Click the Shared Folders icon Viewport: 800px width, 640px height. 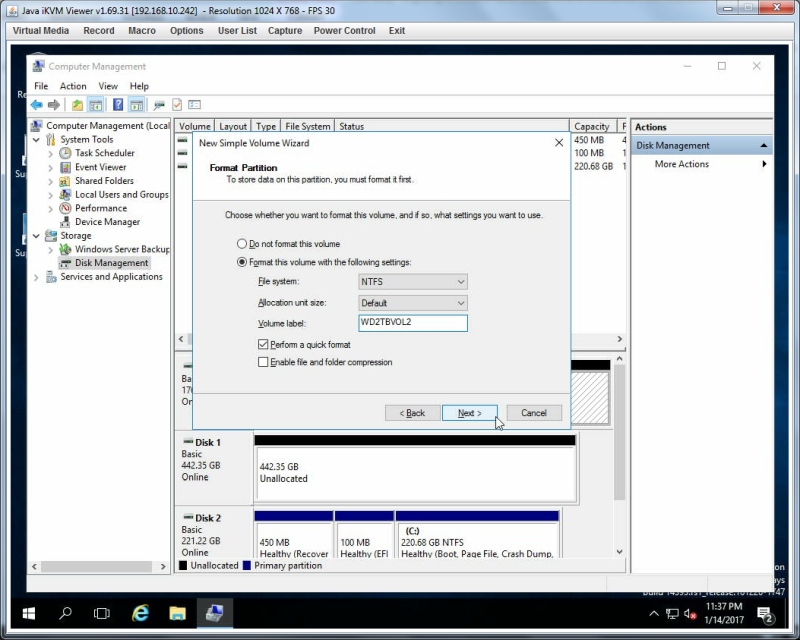(x=65, y=181)
